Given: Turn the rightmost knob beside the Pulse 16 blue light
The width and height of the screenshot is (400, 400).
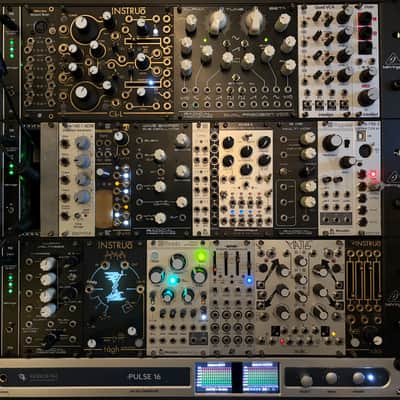Looking at the screenshot, I should pos(358,378).
